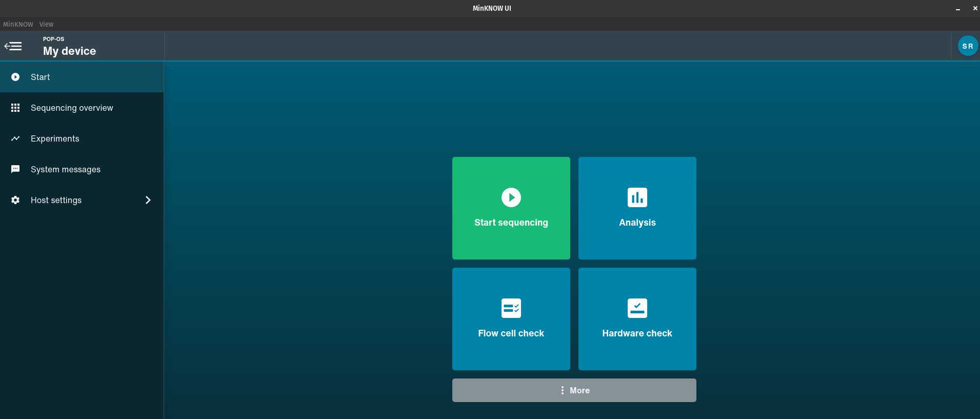Open Experiments in the sidebar
The width and height of the screenshot is (980, 419).
(x=82, y=138)
